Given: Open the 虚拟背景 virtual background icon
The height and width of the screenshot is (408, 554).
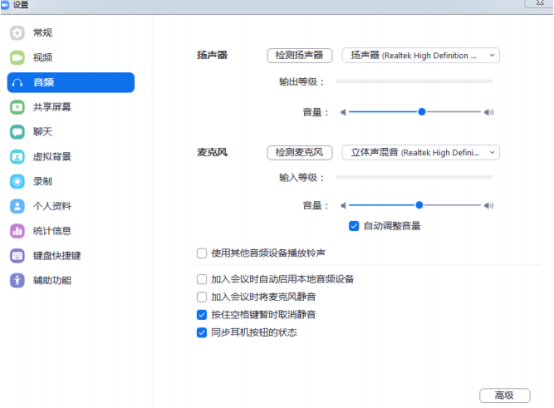Looking at the screenshot, I should point(17,156).
